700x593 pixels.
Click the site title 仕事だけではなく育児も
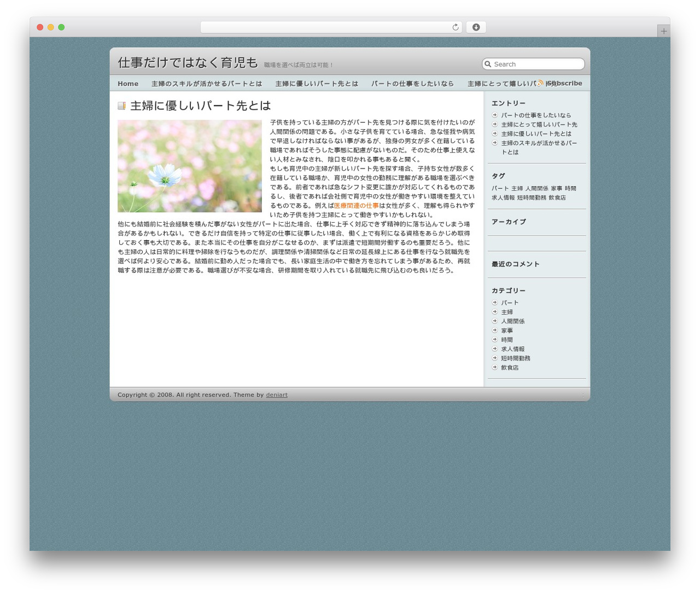(188, 63)
